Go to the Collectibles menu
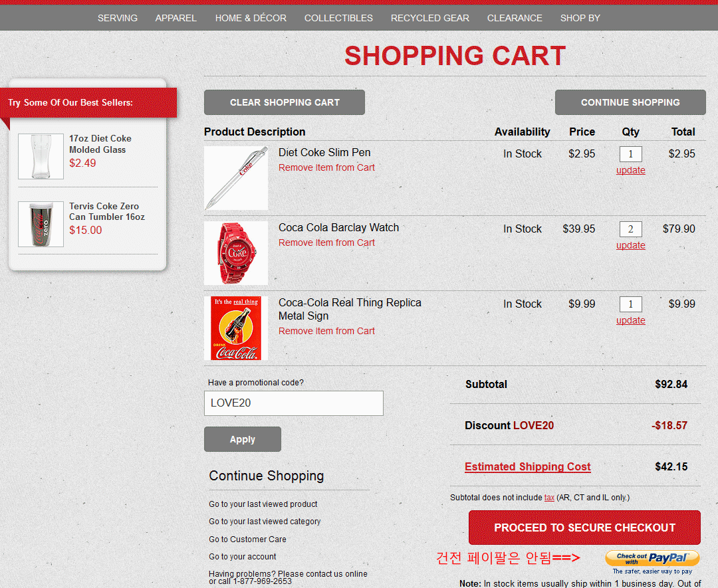This screenshot has height=588, width=718. (338, 18)
